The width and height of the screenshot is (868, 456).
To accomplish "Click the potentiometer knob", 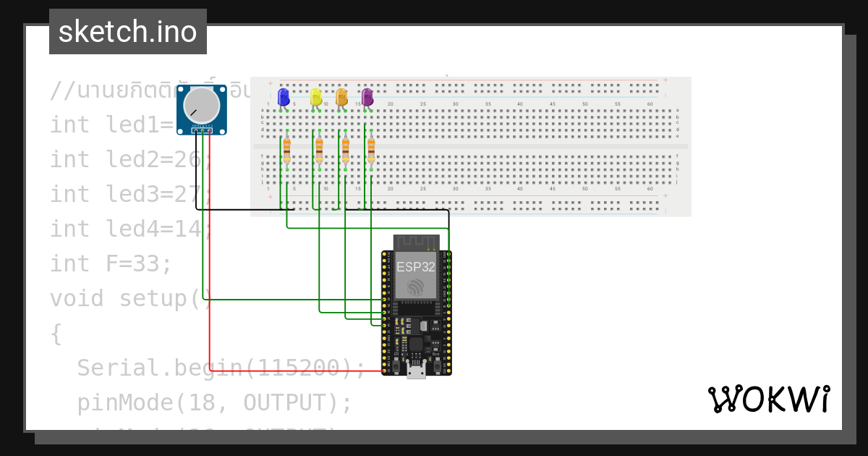I will (201, 106).
